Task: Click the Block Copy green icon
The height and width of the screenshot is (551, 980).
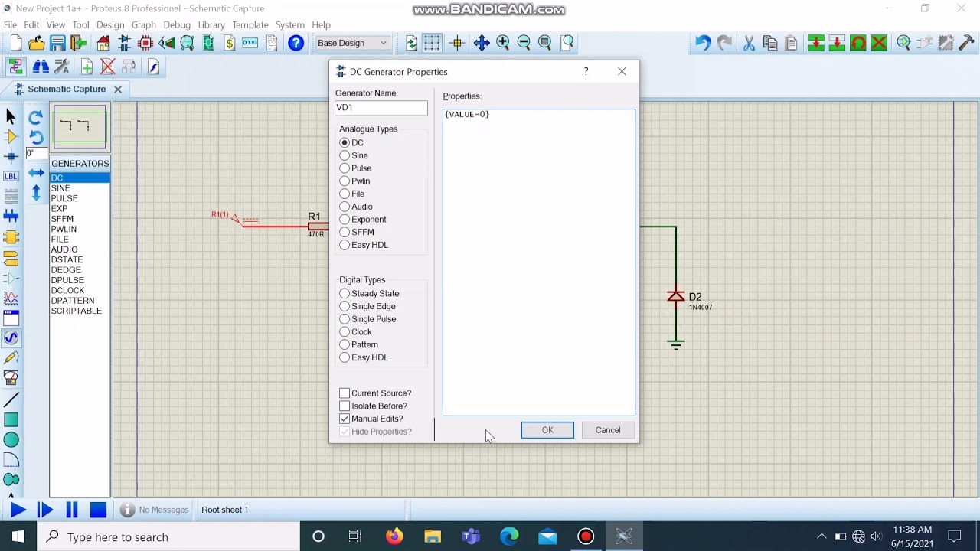Action: (x=815, y=43)
